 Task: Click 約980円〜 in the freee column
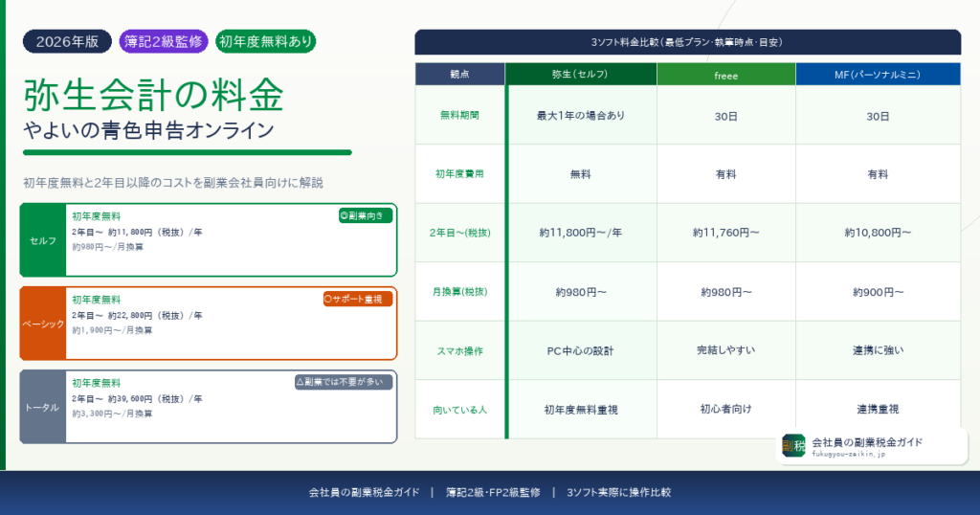coord(726,292)
